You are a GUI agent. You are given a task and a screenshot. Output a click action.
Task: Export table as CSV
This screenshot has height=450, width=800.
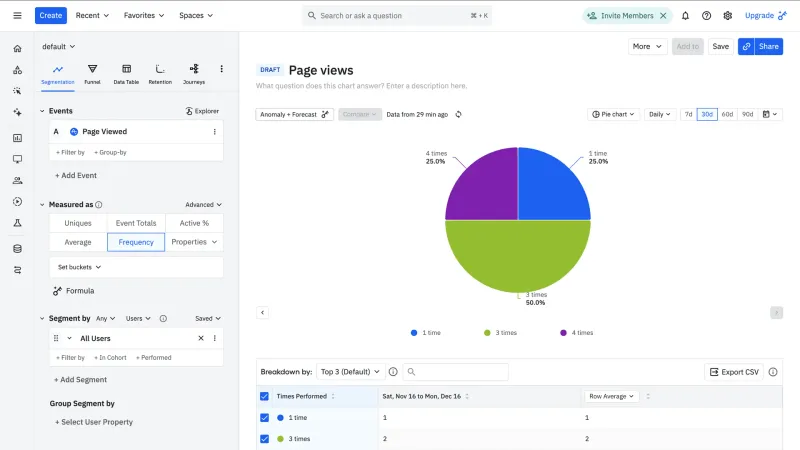point(734,372)
